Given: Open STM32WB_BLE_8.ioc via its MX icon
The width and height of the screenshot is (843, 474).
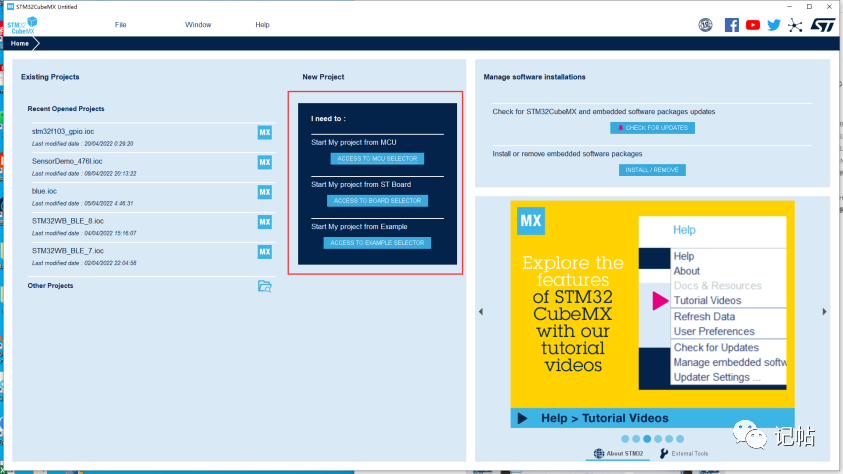Looking at the screenshot, I should pyautogui.click(x=265, y=222).
